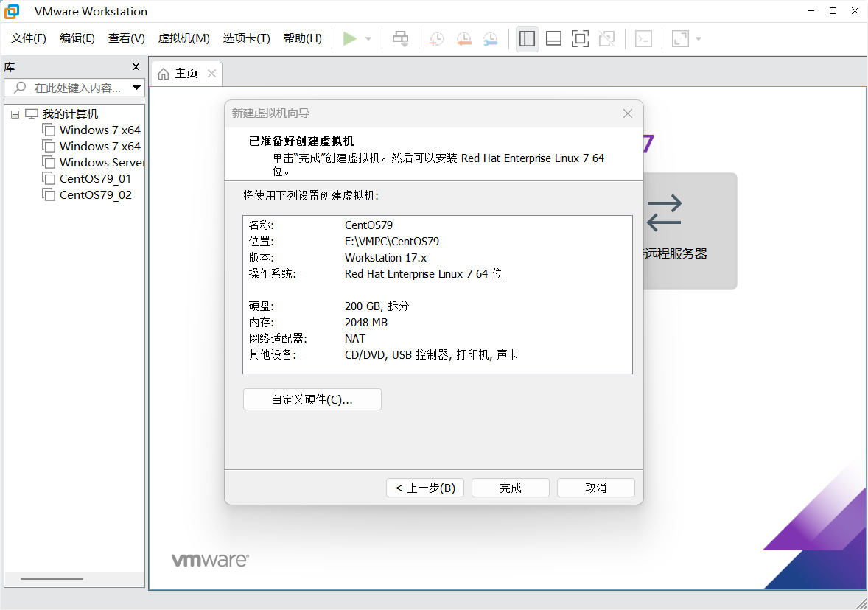
Task: Open the 选项卡(T) menu
Action: pyautogui.click(x=246, y=38)
